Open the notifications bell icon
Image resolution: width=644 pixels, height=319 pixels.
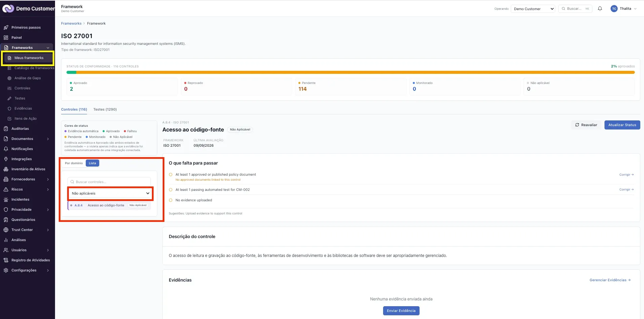click(x=600, y=9)
